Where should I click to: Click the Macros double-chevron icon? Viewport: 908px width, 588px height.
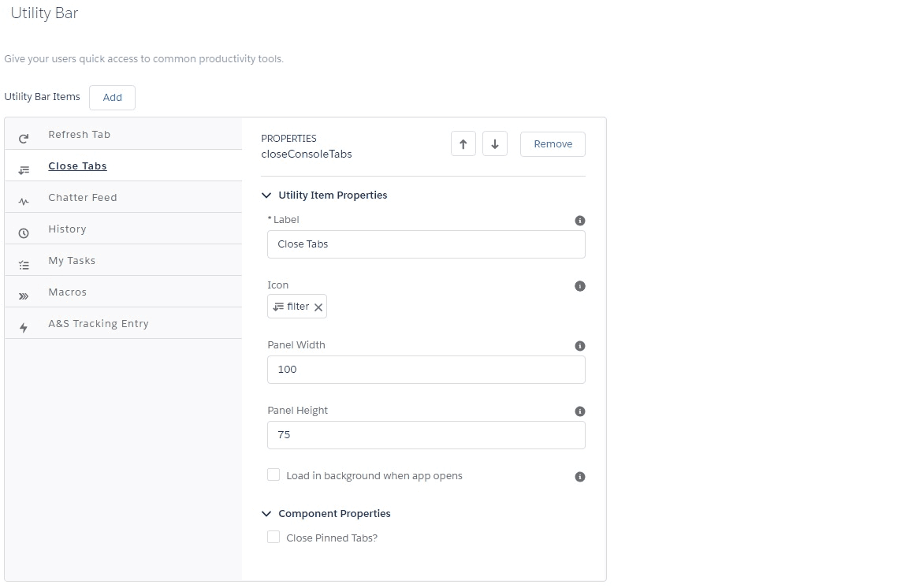24,296
